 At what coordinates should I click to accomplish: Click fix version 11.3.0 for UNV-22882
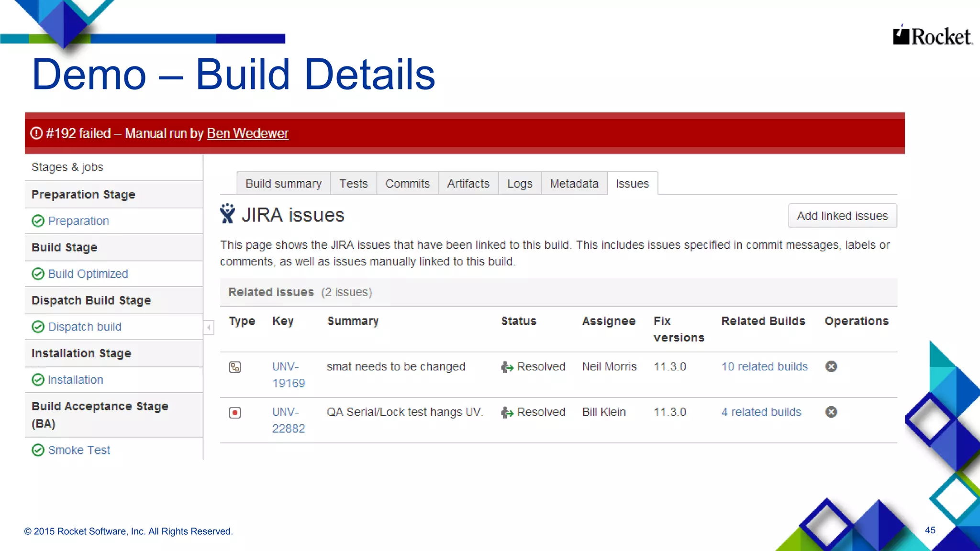pyautogui.click(x=670, y=412)
